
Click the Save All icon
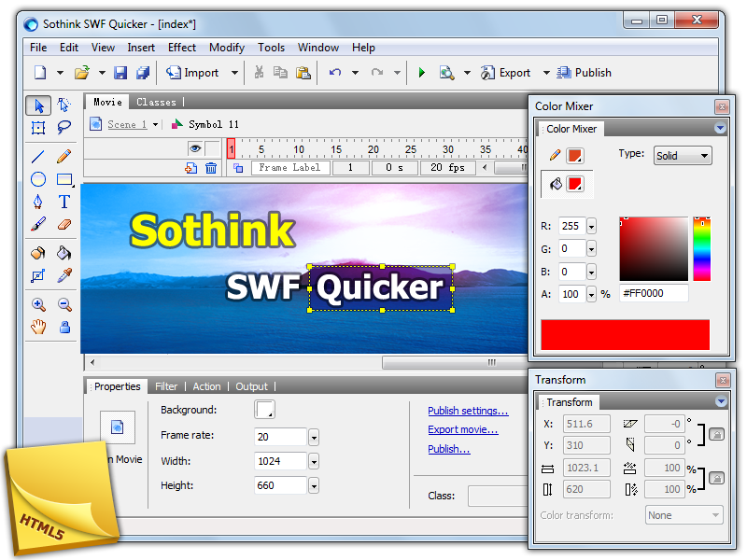coord(143,73)
